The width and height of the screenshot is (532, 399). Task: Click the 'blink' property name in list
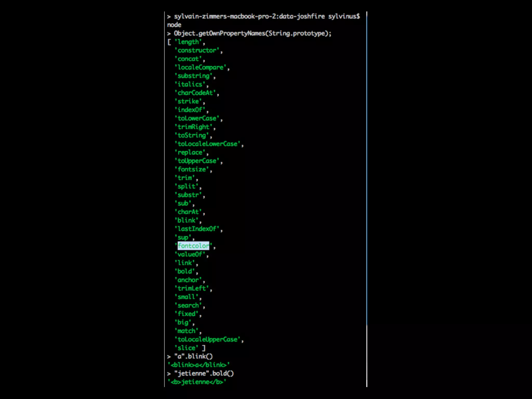pyautogui.click(x=186, y=220)
